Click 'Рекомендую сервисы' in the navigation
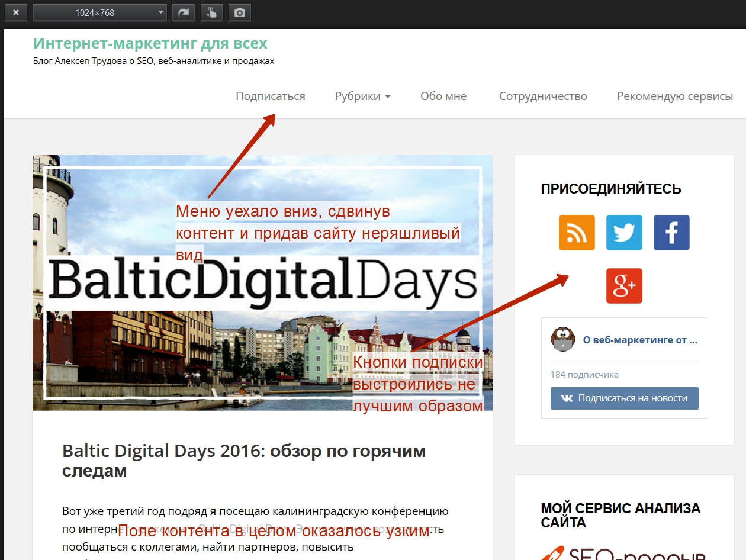The height and width of the screenshot is (560, 746). point(675,96)
